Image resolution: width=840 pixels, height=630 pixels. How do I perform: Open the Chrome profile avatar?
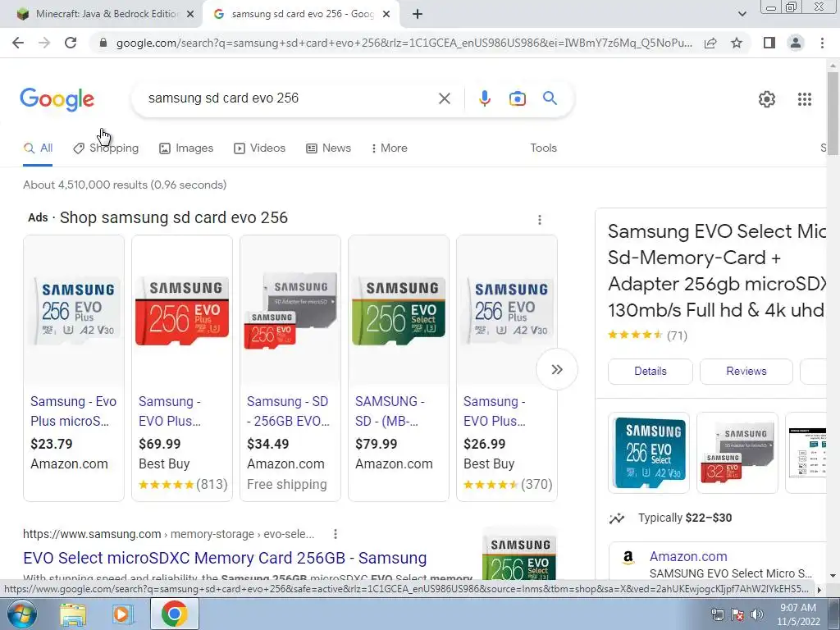pyautogui.click(x=796, y=43)
